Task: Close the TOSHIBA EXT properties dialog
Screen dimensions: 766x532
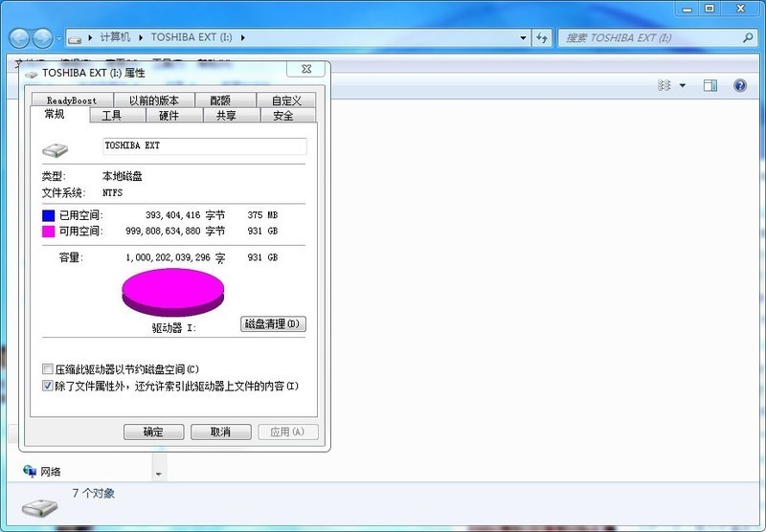Action: click(305, 69)
